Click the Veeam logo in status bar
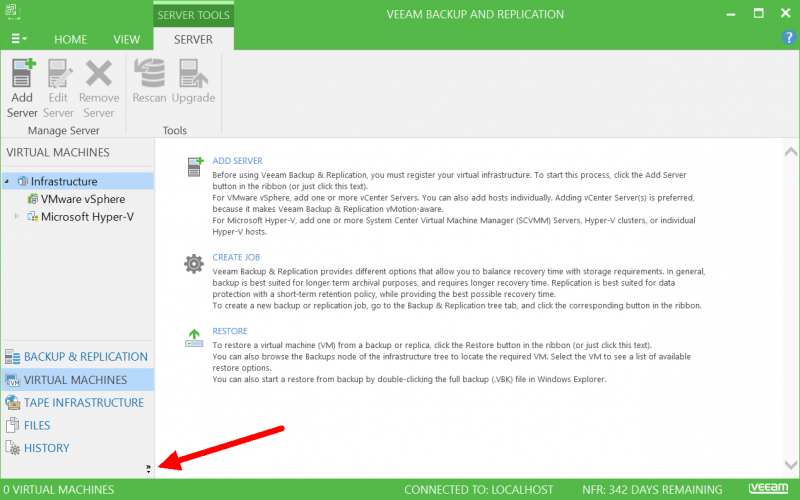800x500 pixels. [x=768, y=488]
